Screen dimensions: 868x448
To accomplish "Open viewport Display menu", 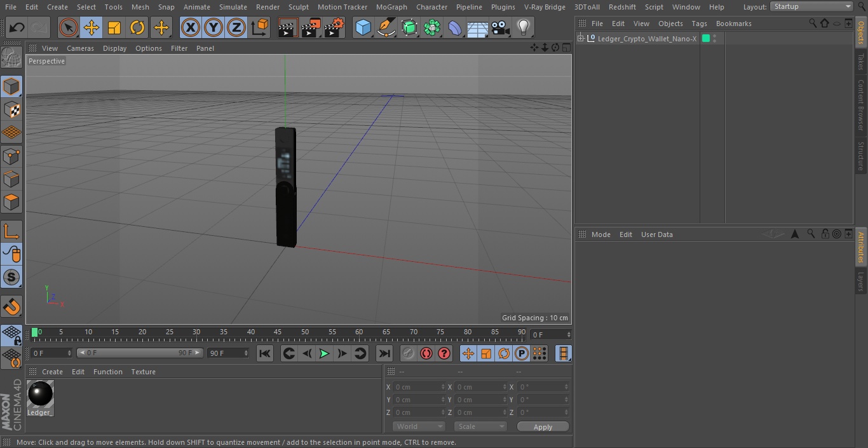I will (114, 48).
